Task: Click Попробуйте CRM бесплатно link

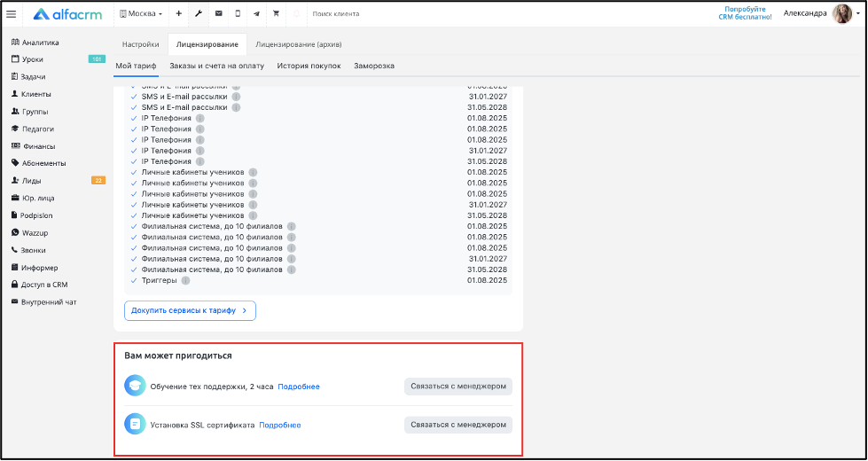Action: 744,13
